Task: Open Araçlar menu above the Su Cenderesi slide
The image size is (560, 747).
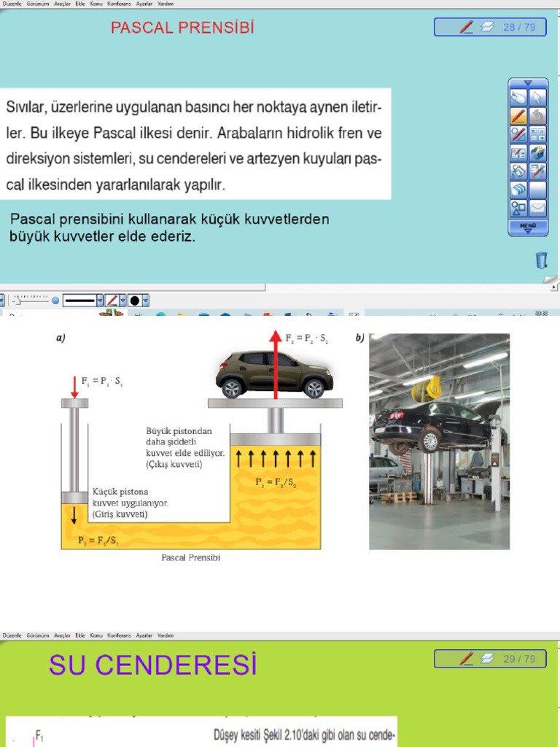Action: 62,635
